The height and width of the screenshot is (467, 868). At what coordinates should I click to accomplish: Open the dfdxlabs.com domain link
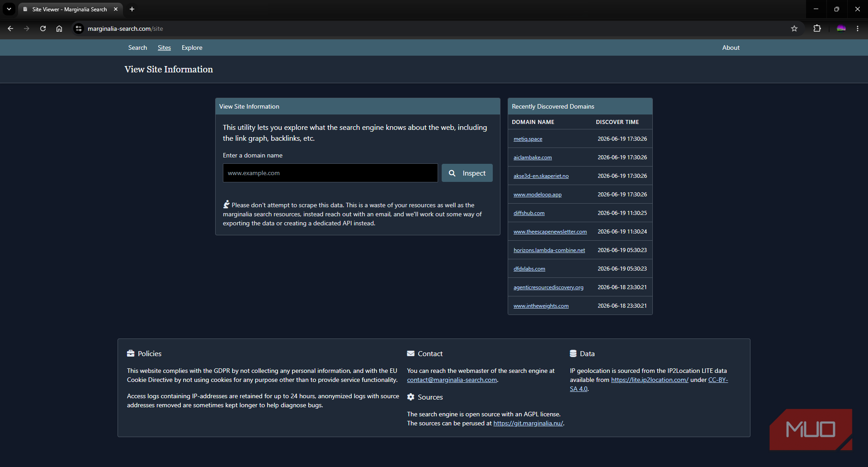pyautogui.click(x=529, y=269)
